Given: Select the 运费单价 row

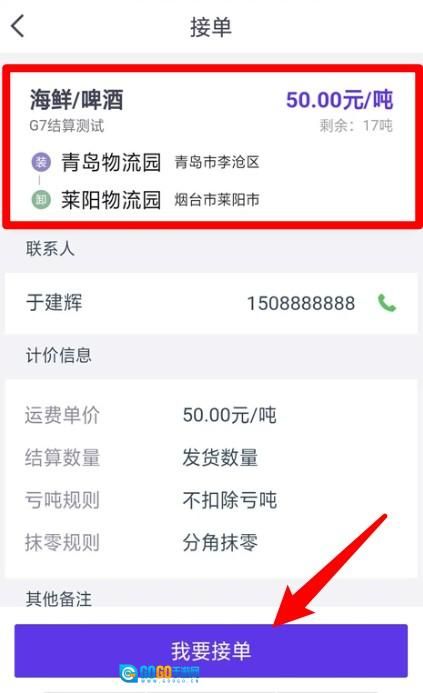Looking at the screenshot, I should (x=211, y=415).
